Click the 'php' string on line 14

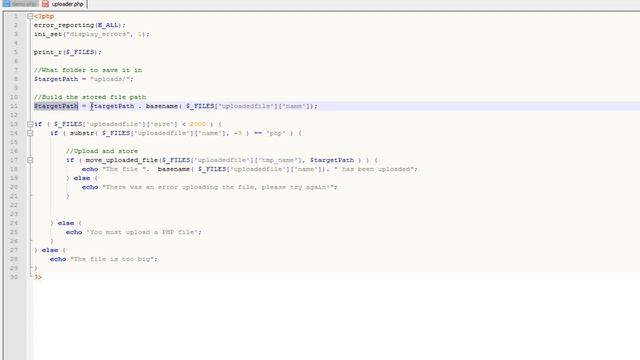click(276, 133)
